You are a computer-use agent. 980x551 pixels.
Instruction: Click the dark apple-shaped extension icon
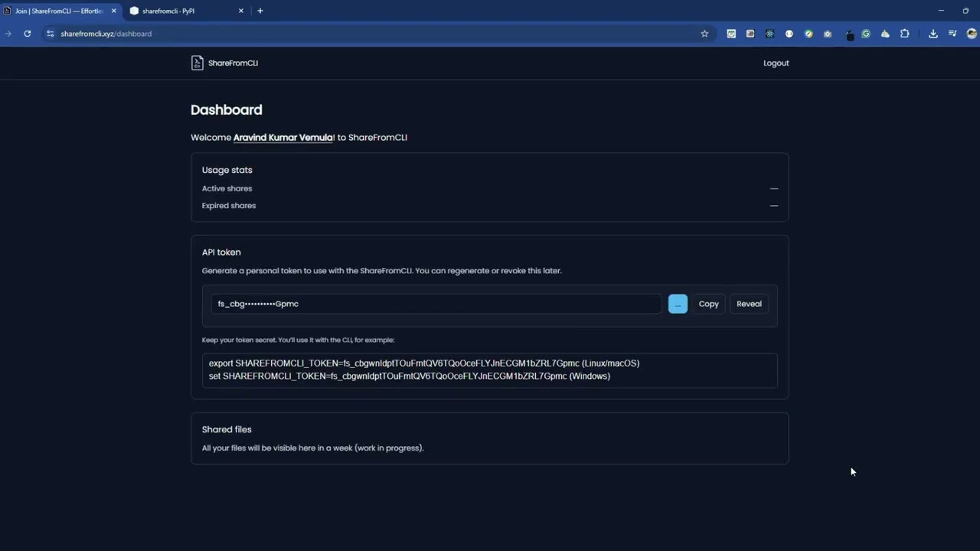point(850,35)
